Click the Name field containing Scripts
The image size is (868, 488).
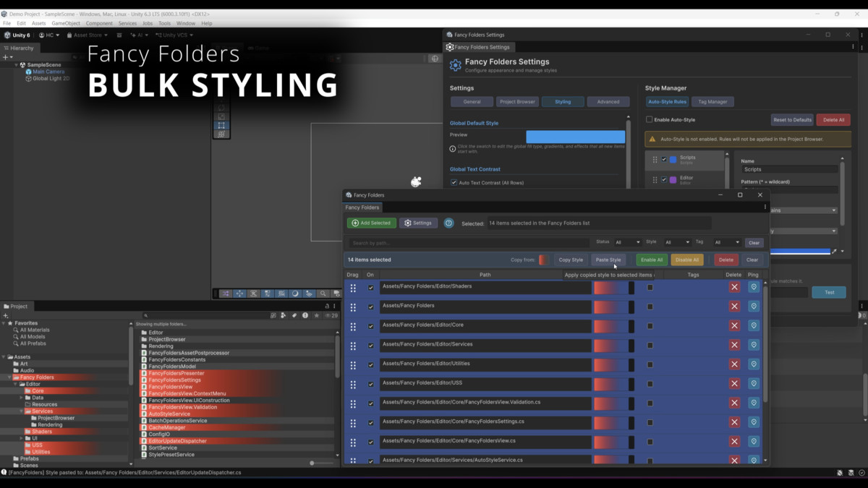[789, 169]
